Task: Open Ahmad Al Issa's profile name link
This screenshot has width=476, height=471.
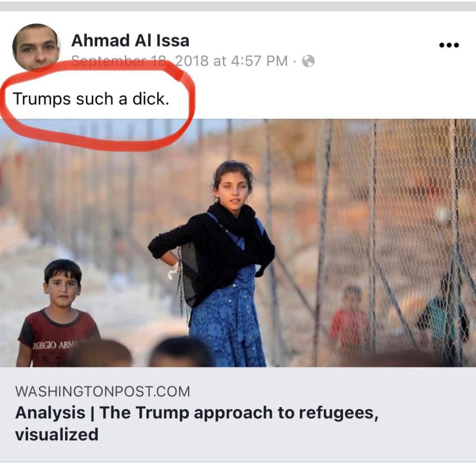Action: [130, 40]
